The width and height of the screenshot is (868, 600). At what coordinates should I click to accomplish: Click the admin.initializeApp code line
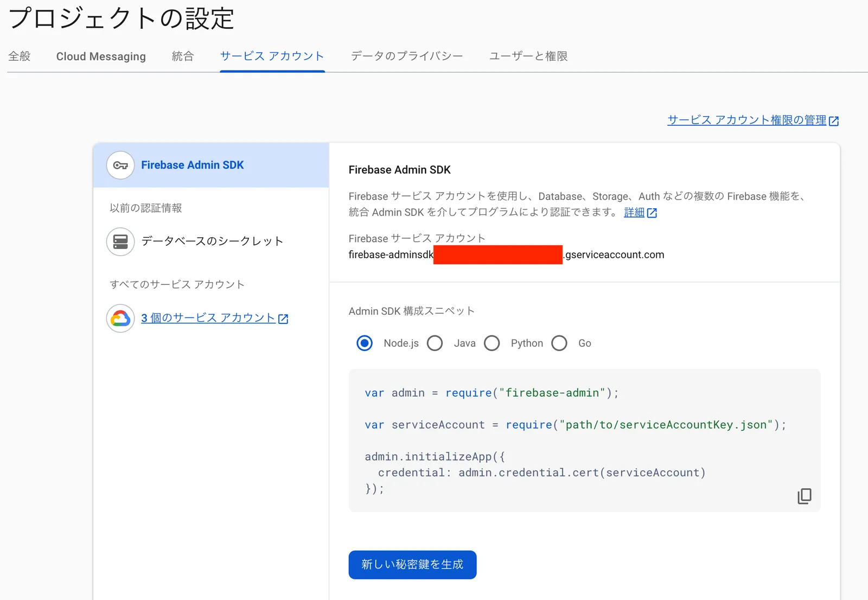(x=435, y=457)
